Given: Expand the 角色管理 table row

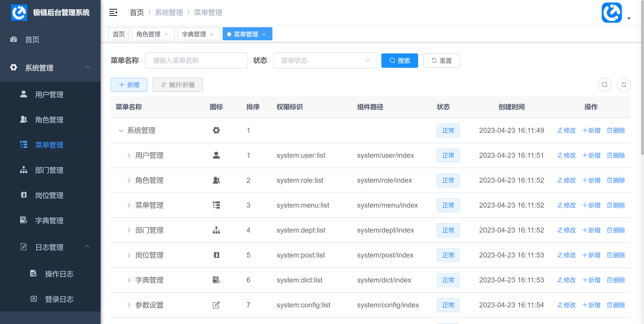Looking at the screenshot, I should [x=129, y=180].
